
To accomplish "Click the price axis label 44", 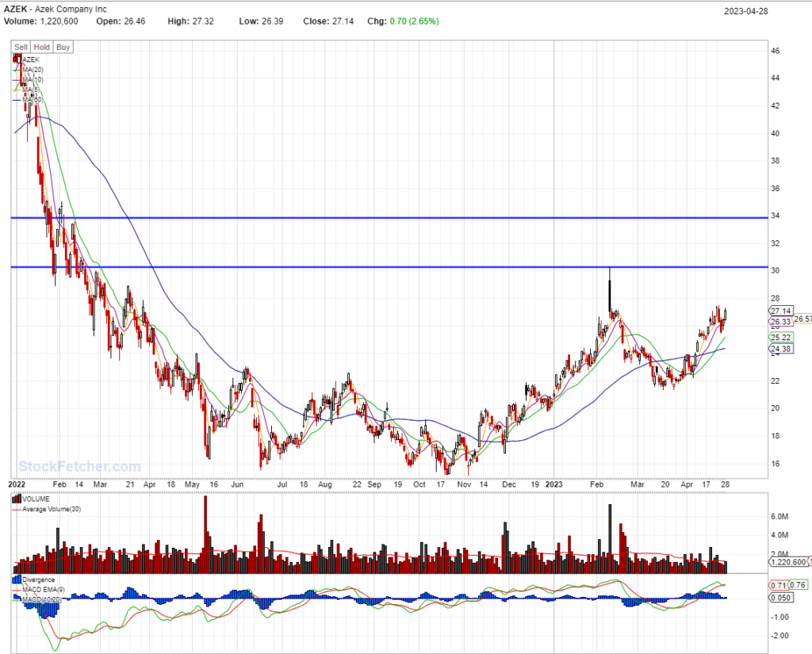I will click(x=776, y=78).
